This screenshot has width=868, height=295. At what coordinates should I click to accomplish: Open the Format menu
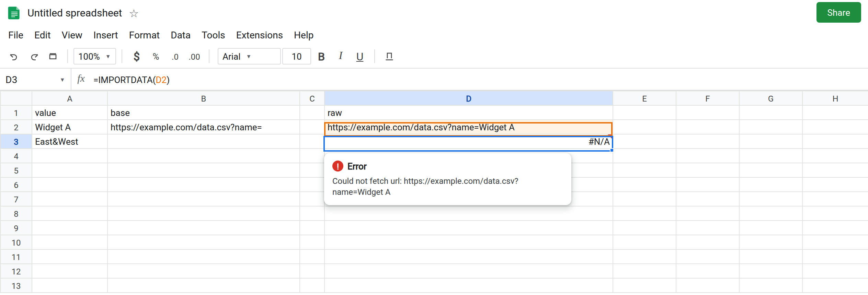click(x=145, y=35)
